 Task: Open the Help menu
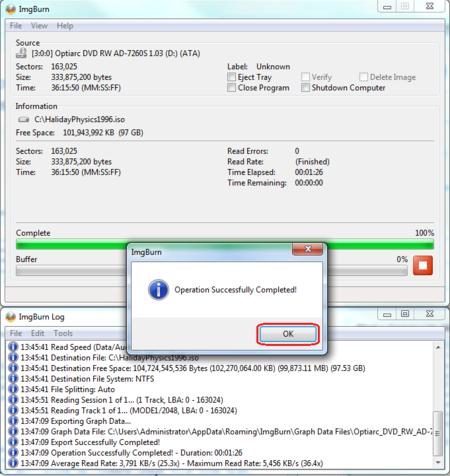[x=65, y=26]
